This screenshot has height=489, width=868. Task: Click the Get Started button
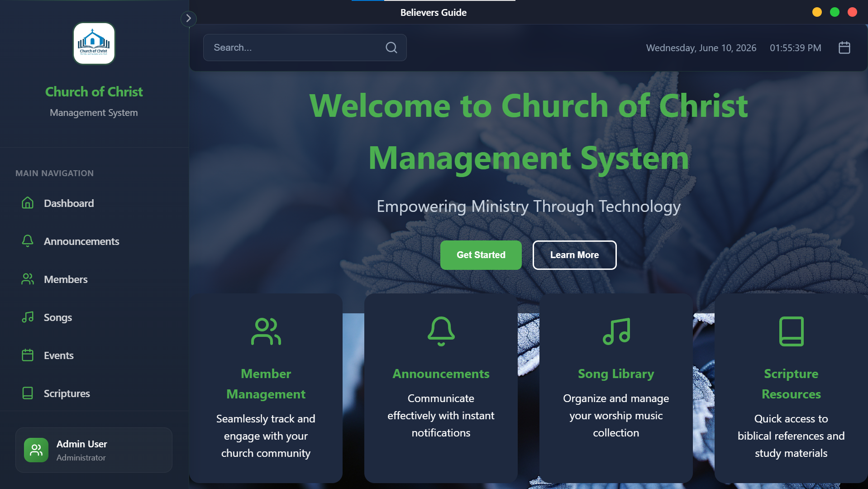[x=481, y=255]
